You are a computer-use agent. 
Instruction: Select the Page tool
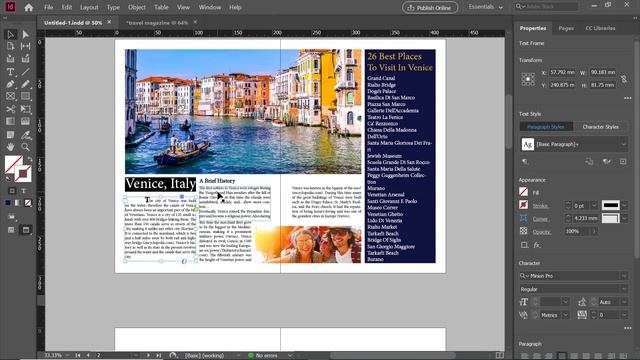coord(10,47)
